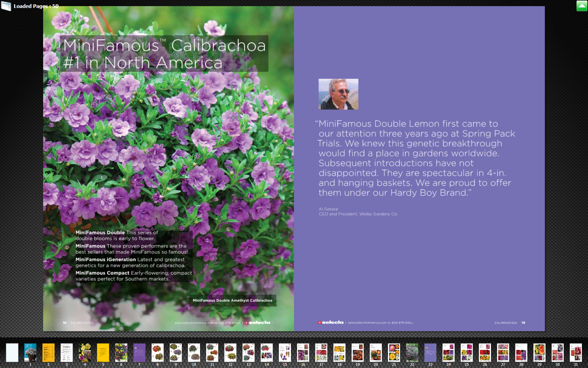Click page number 18 in footer

[x=64, y=323]
